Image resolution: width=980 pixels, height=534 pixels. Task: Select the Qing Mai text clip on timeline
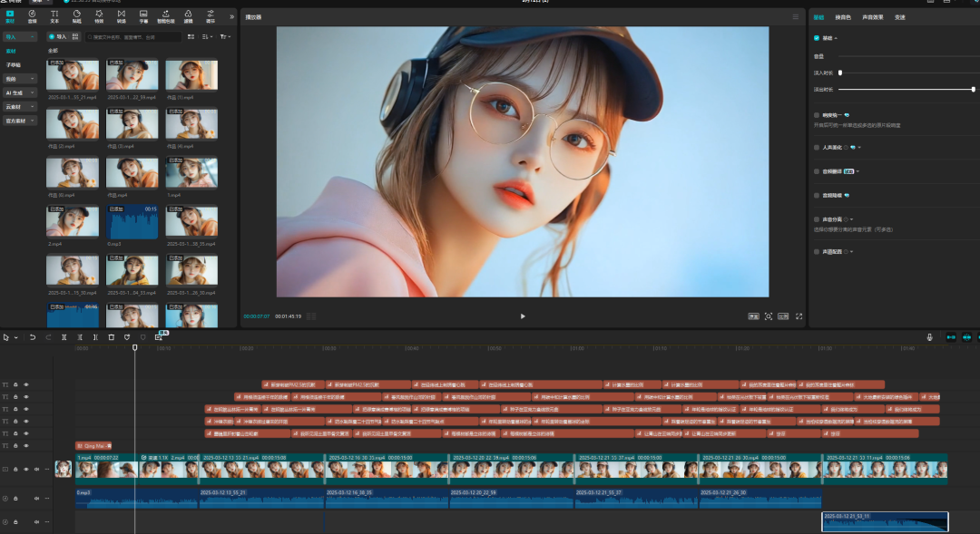click(93, 446)
